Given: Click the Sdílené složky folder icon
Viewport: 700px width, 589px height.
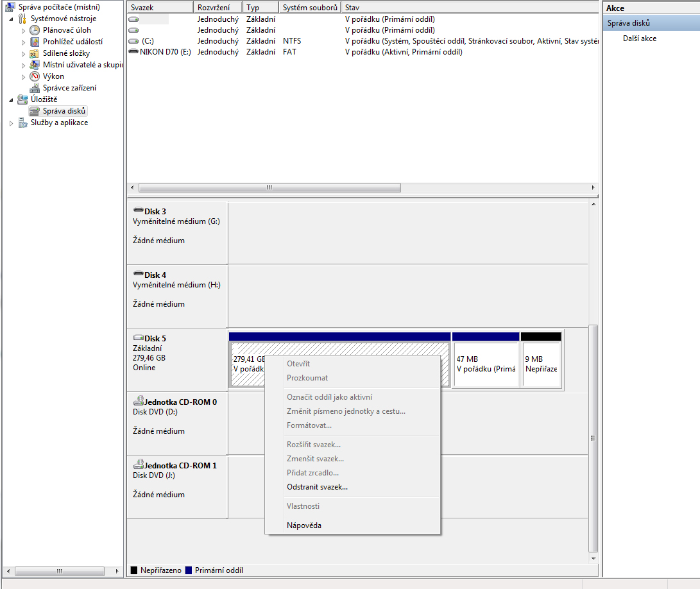Looking at the screenshot, I should click(34, 53).
